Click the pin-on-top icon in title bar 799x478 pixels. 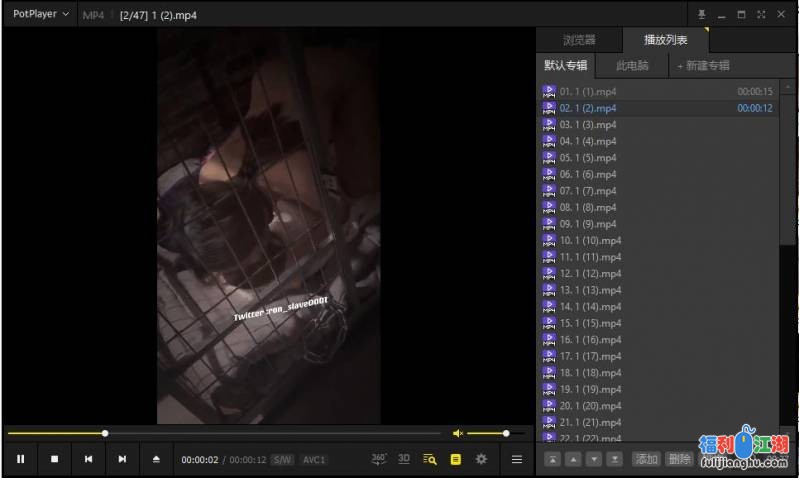click(701, 14)
